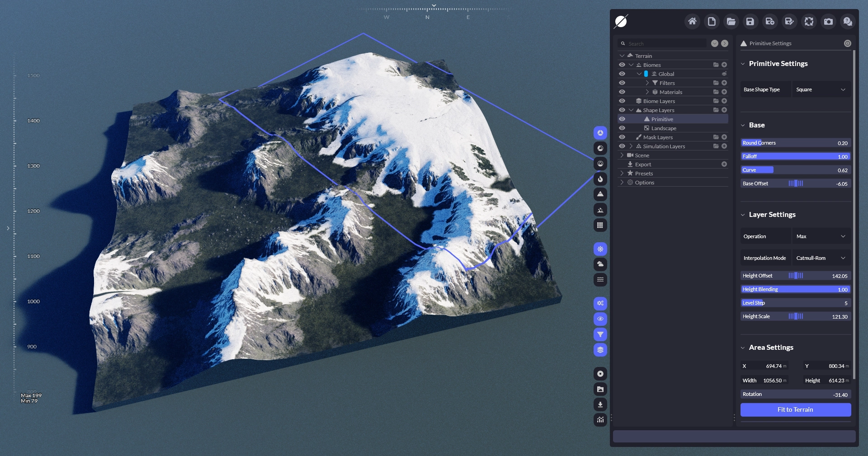Viewport: 868px width, 456px height.
Task: Expand the Simulation Layers tree node
Action: 631,146
